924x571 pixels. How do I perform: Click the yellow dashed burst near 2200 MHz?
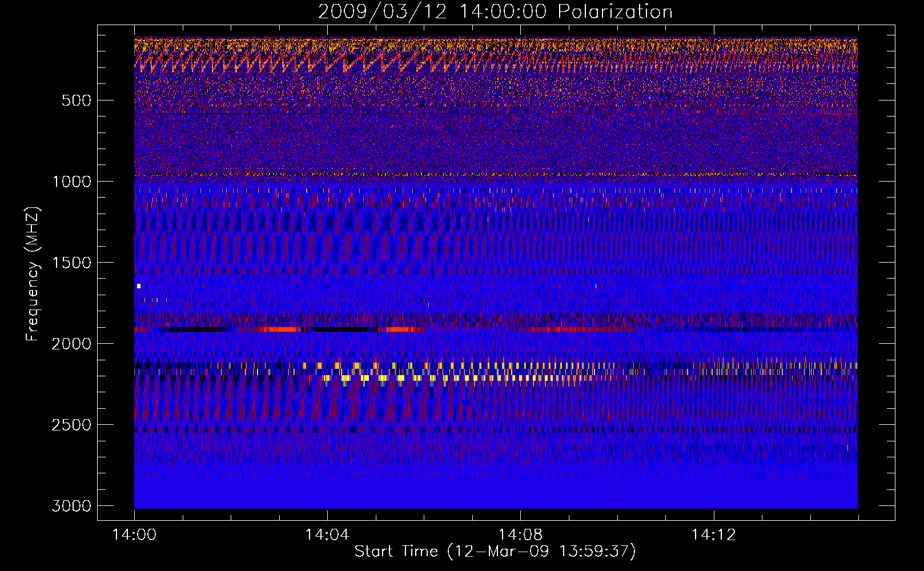(x=451, y=377)
